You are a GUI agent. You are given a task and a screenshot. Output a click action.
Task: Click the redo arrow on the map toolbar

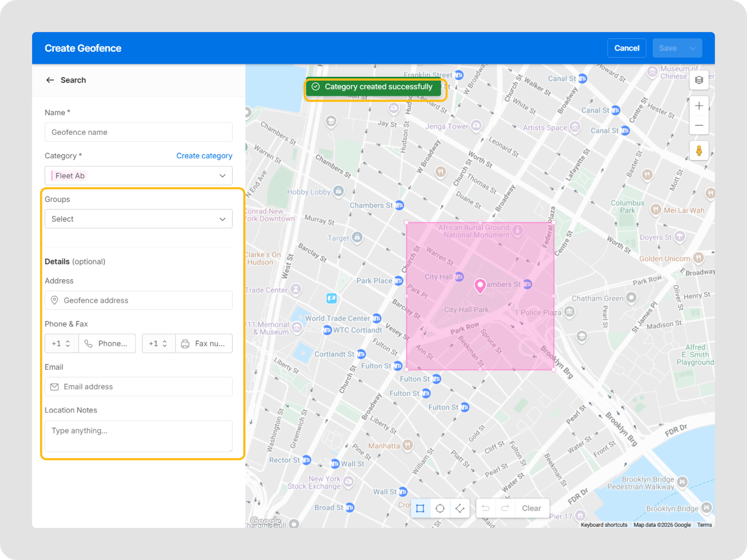(505, 508)
